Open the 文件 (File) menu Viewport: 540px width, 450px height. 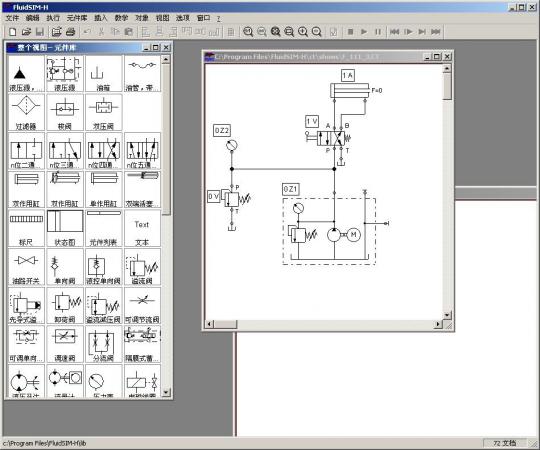[x=12, y=18]
